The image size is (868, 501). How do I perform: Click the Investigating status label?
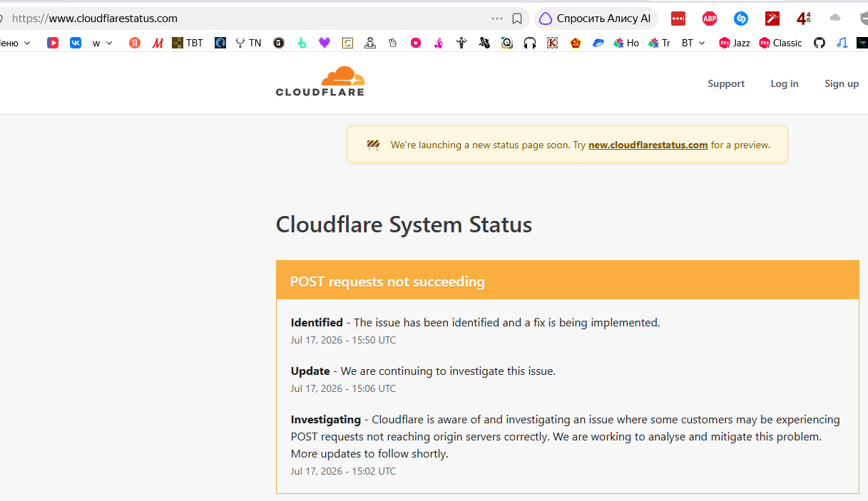pos(326,419)
